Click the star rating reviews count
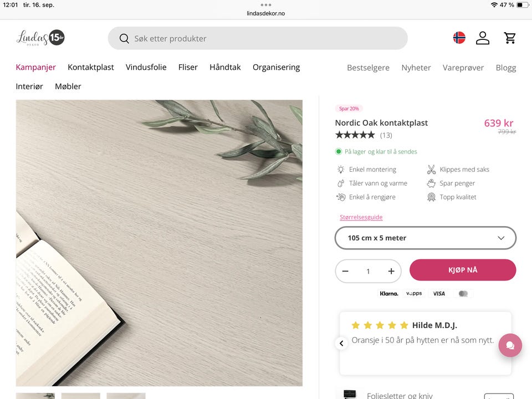 386,135
